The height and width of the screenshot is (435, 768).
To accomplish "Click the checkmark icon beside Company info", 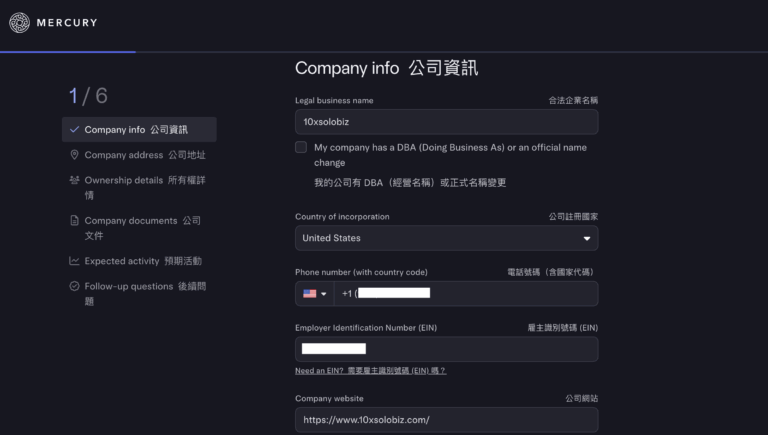I will 74,130.
